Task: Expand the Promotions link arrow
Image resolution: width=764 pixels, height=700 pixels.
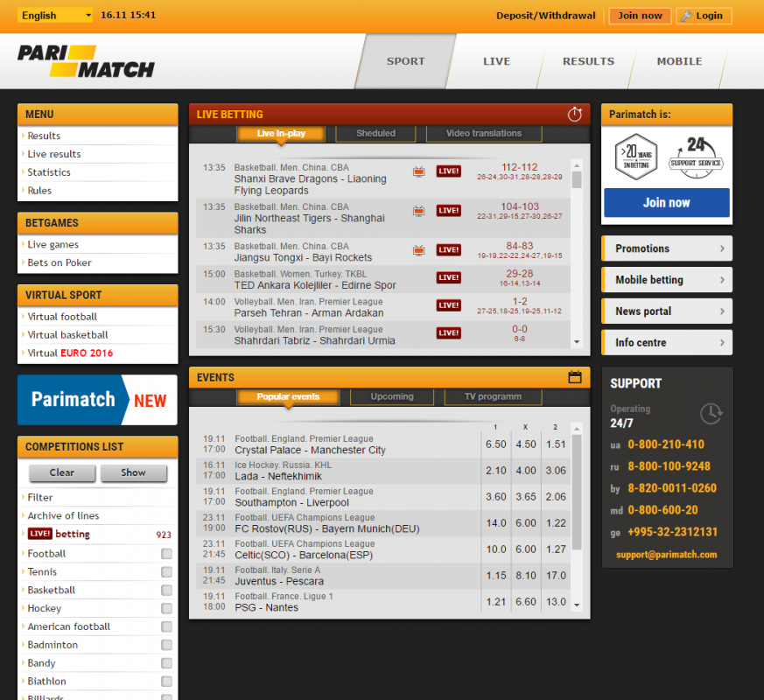Action: [722, 248]
